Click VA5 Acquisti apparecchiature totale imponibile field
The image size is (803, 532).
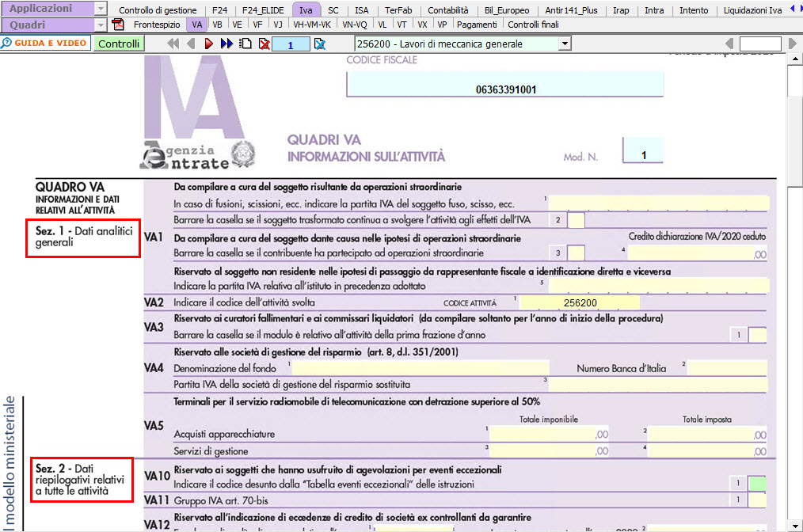pyautogui.click(x=549, y=434)
